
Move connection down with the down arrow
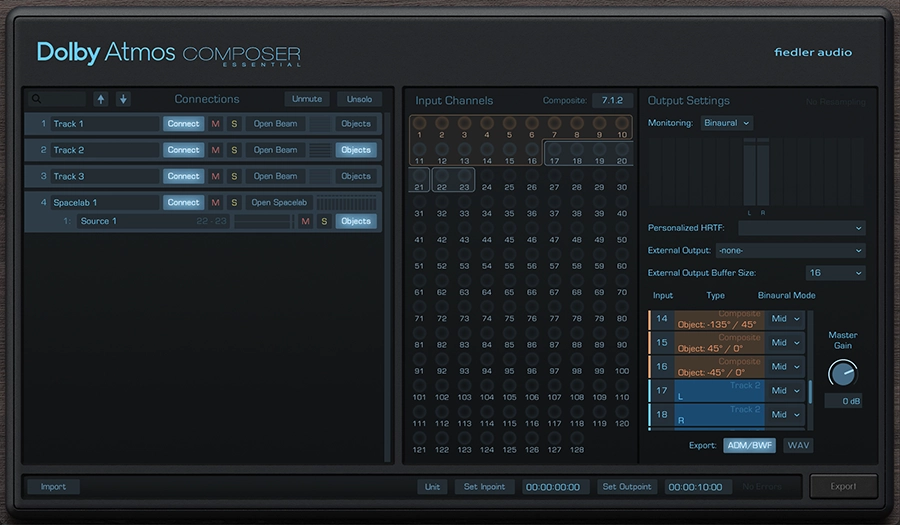(x=123, y=99)
